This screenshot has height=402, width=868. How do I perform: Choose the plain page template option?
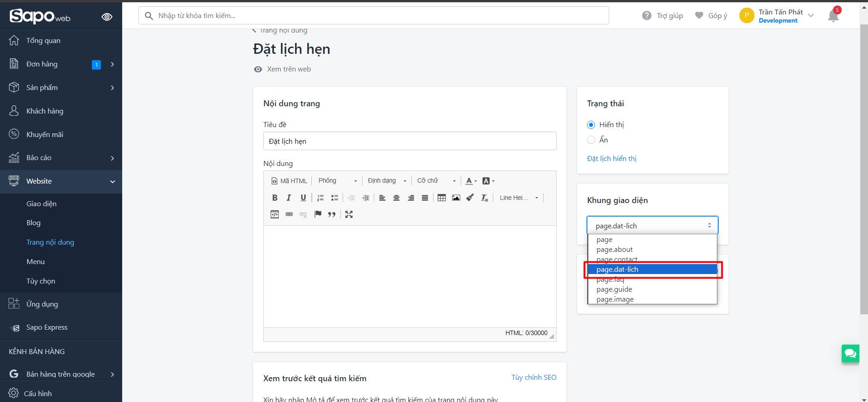coord(652,240)
